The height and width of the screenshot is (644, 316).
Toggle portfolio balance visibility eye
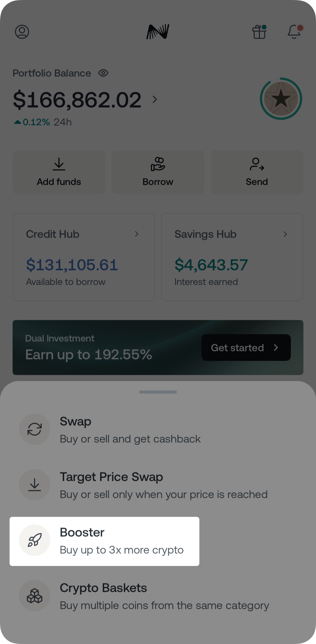pos(103,73)
